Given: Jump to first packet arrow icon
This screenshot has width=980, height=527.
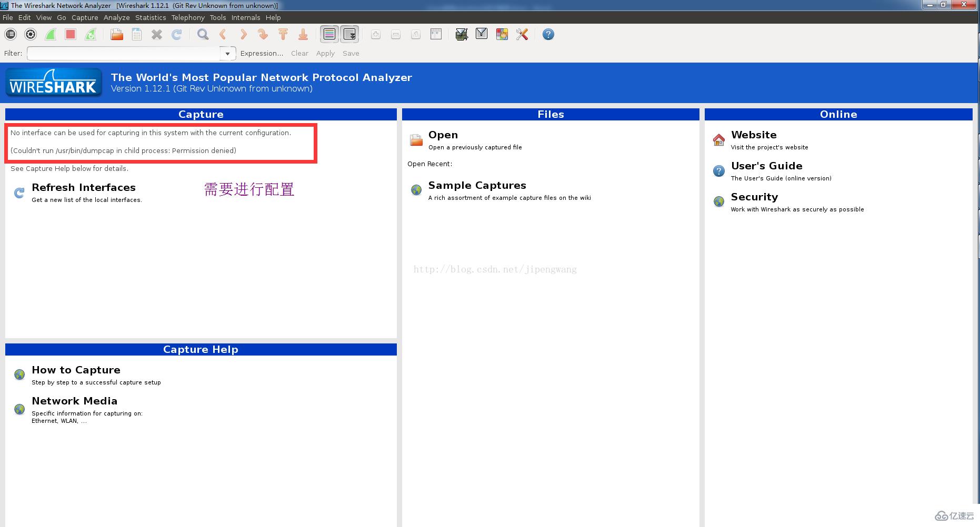Looking at the screenshot, I should 283,35.
